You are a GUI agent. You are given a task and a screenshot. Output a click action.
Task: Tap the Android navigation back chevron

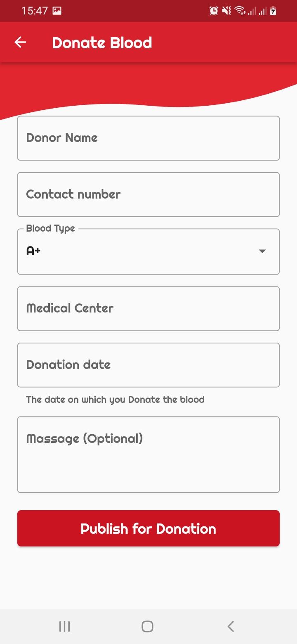coord(231,626)
